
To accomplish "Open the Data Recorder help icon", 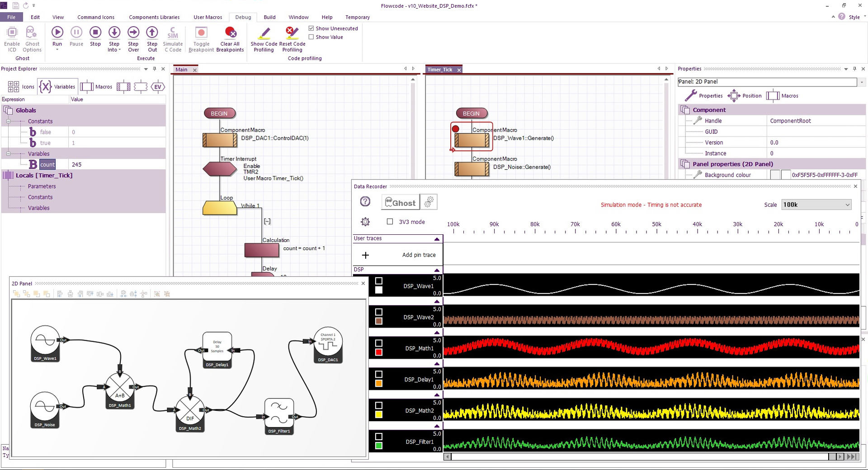I will coord(365,202).
